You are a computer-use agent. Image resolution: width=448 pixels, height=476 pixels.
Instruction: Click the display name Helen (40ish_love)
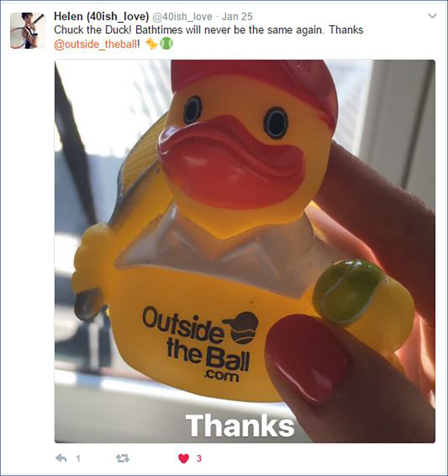(x=101, y=16)
